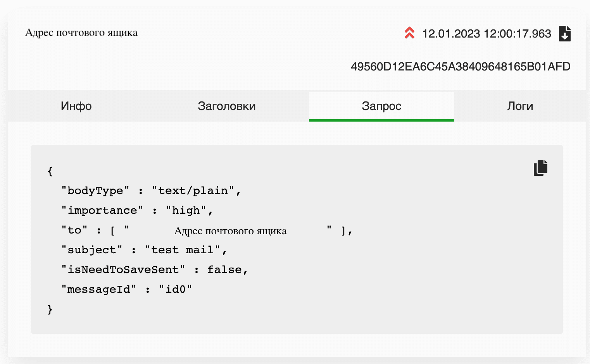Click the header label Адрес почтового ящика
This screenshot has height=364, width=590.
81,33
